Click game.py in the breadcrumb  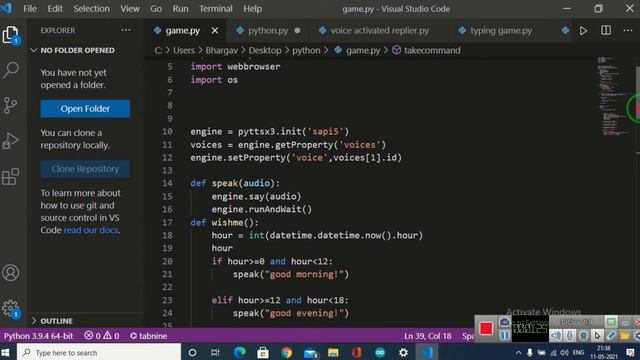click(x=363, y=50)
